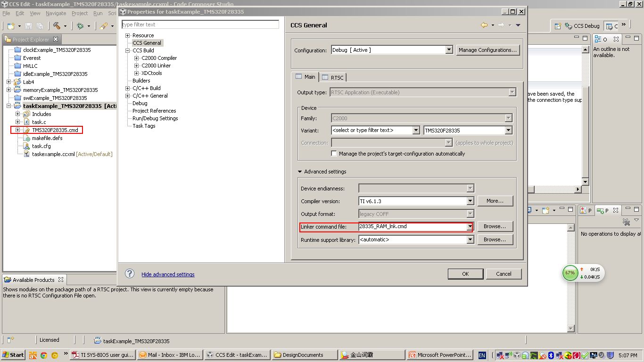The width and height of the screenshot is (644, 362).
Task: Click the Chrome icon in quick launch
Action: click(x=43, y=355)
